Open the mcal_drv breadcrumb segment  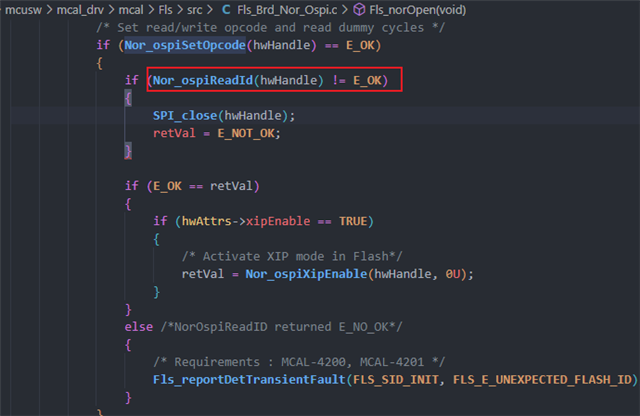[80, 10]
